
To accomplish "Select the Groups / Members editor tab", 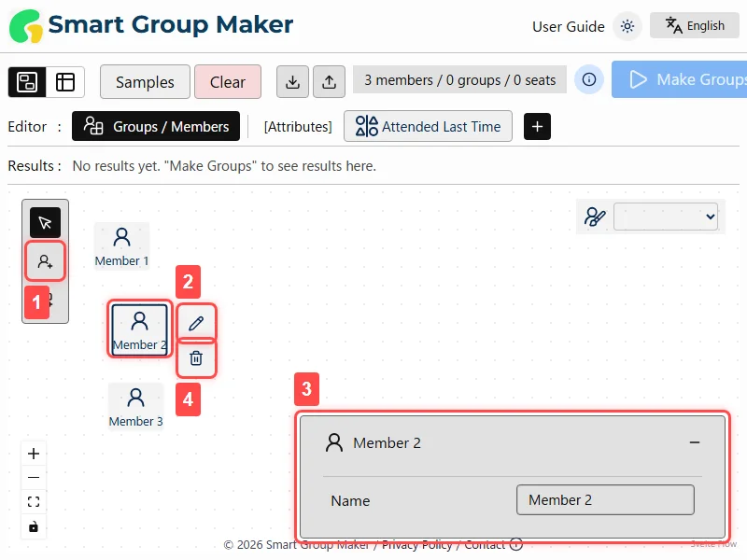I will coord(156,126).
